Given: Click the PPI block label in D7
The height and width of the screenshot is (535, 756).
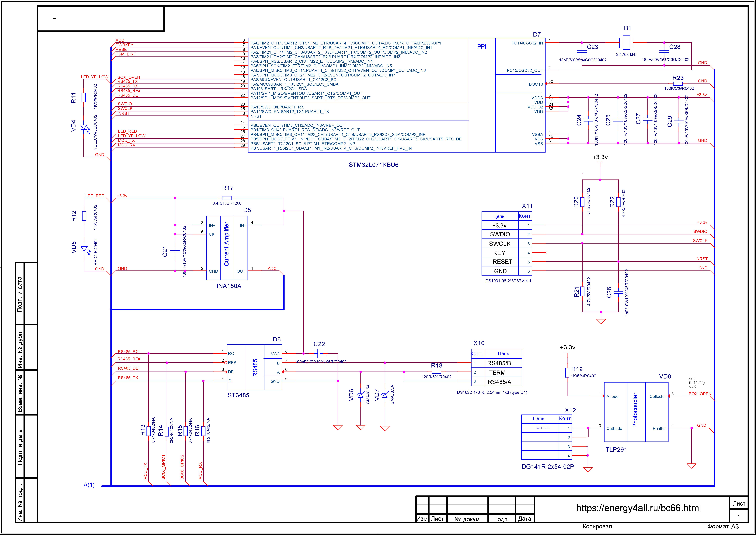Looking at the screenshot, I should pyautogui.click(x=482, y=47).
